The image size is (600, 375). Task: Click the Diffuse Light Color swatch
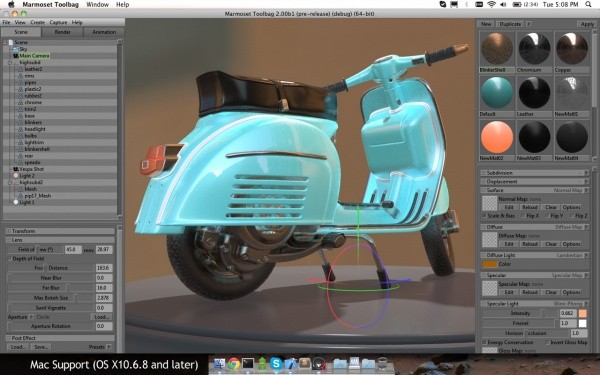(x=489, y=264)
